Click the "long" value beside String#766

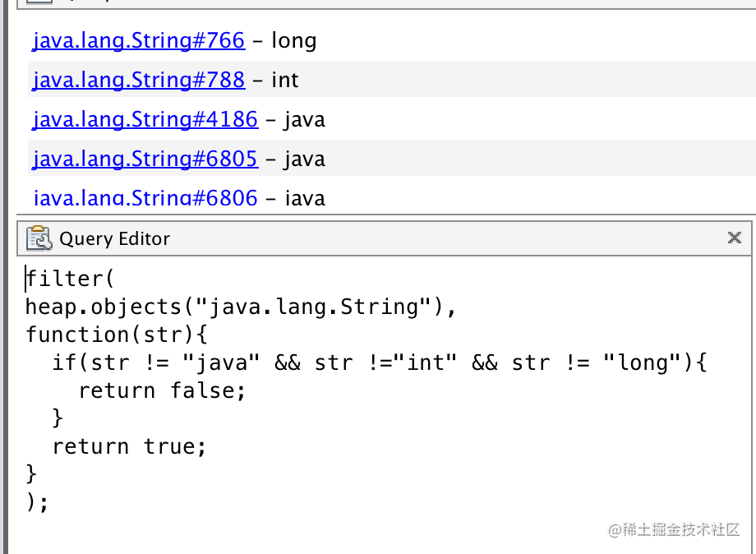293,40
